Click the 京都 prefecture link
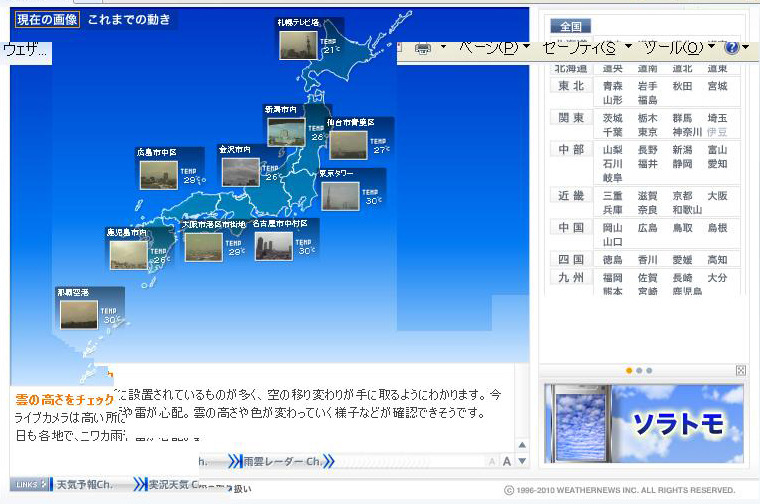This screenshot has height=504, width=760. [682, 196]
